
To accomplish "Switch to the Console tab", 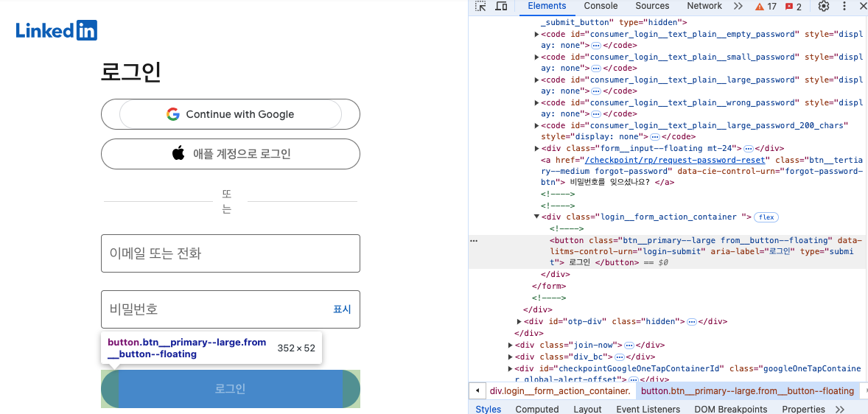I will pyautogui.click(x=601, y=6).
